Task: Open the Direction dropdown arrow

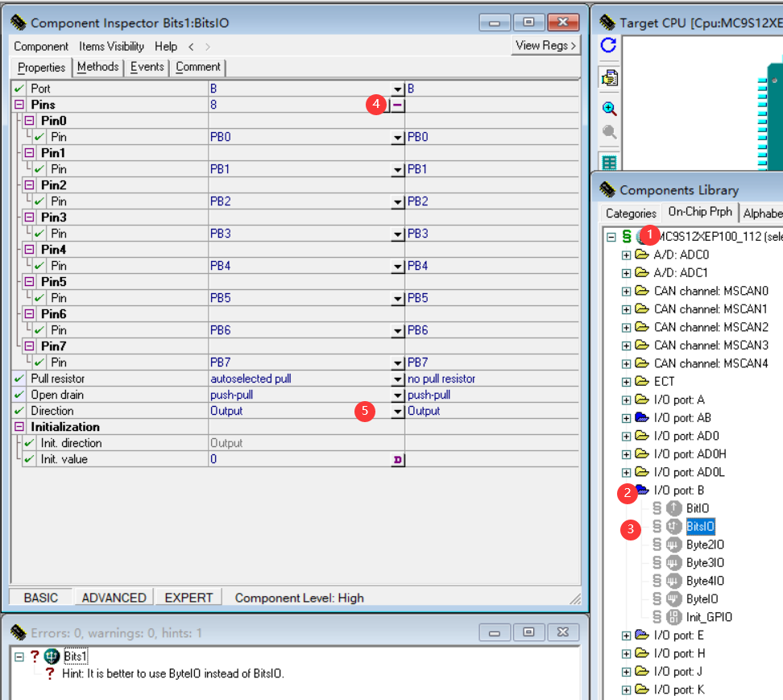Action: (397, 412)
